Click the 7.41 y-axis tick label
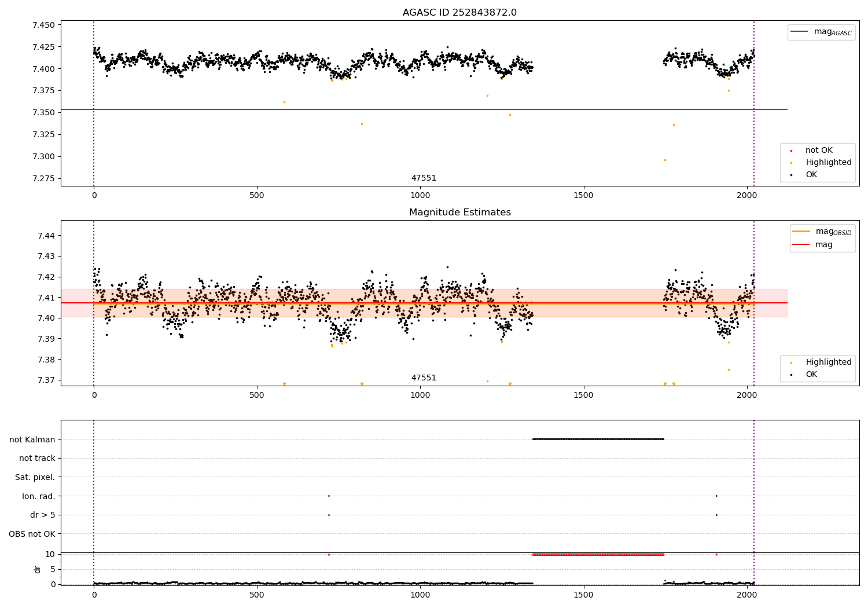This screenshot has width=868, height=608. (x=46, y=298)
